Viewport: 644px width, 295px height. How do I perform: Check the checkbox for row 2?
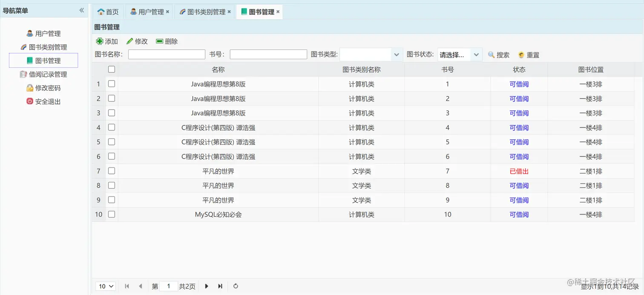click(x=112, y=98)
